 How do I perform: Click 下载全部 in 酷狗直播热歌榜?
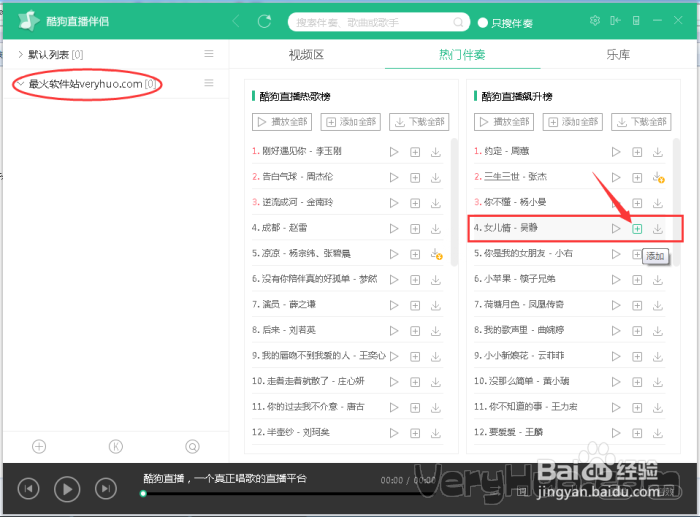coord(419,122)
